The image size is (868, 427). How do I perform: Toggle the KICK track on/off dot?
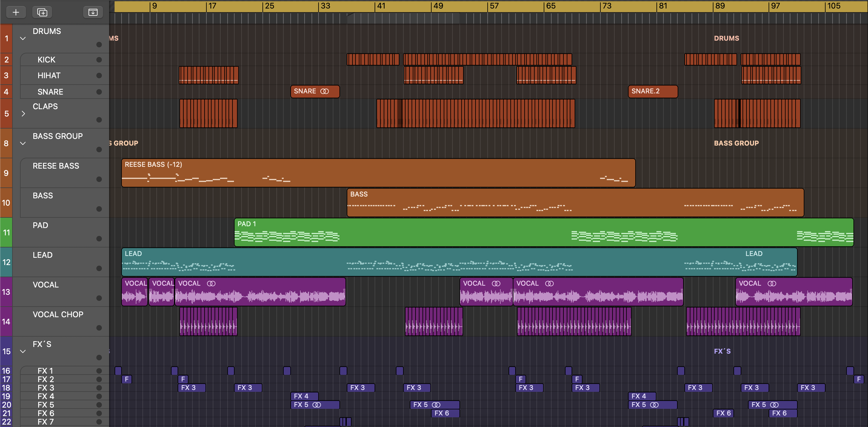click(99, 60)
